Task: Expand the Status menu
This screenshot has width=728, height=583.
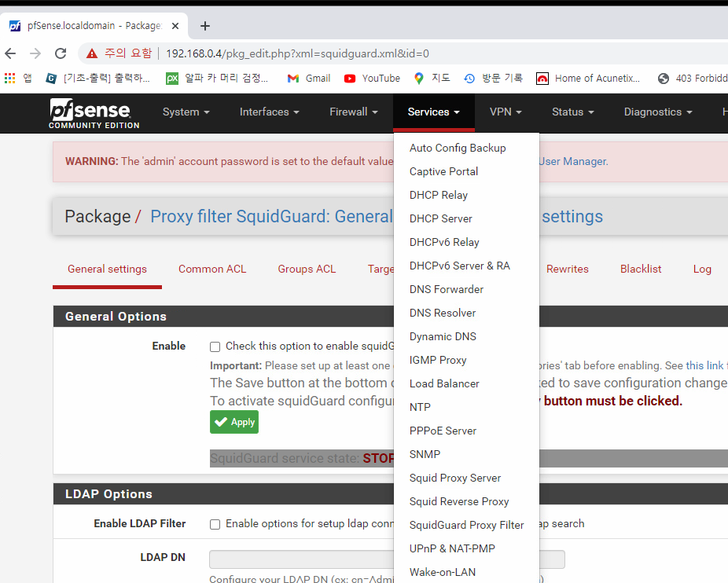Action: pos(573,112)
